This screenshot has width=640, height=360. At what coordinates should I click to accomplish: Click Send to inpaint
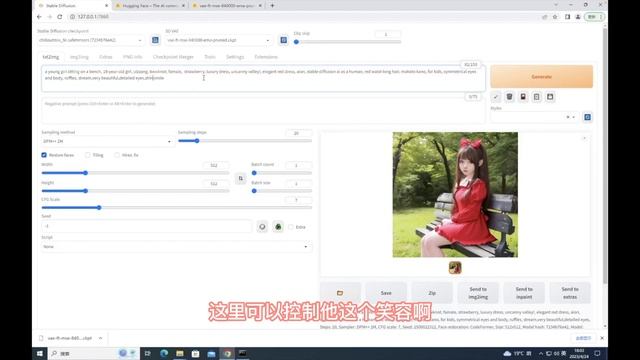(524, 293)
